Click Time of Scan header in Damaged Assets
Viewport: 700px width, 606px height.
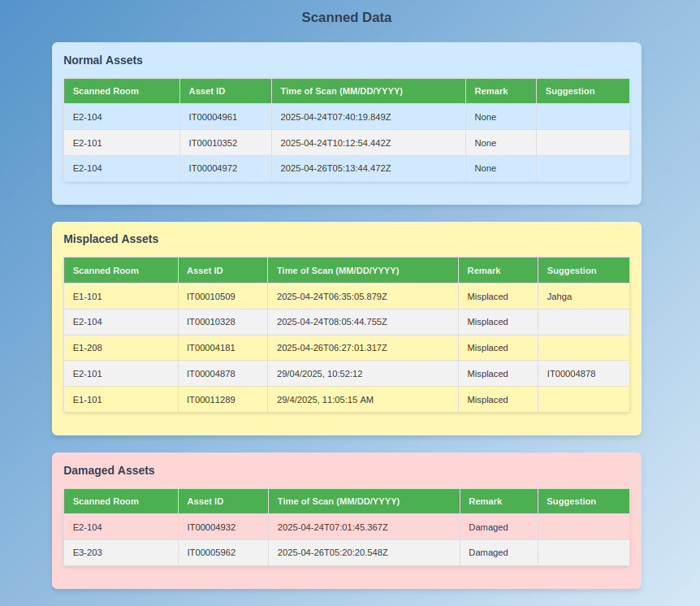pos(364,501)
